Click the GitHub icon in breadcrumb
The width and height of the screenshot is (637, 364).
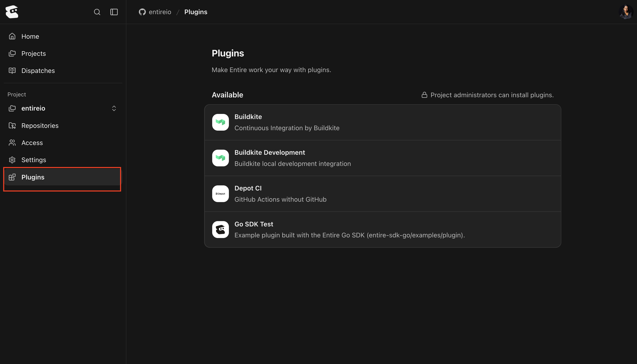[x=142, y=12]
